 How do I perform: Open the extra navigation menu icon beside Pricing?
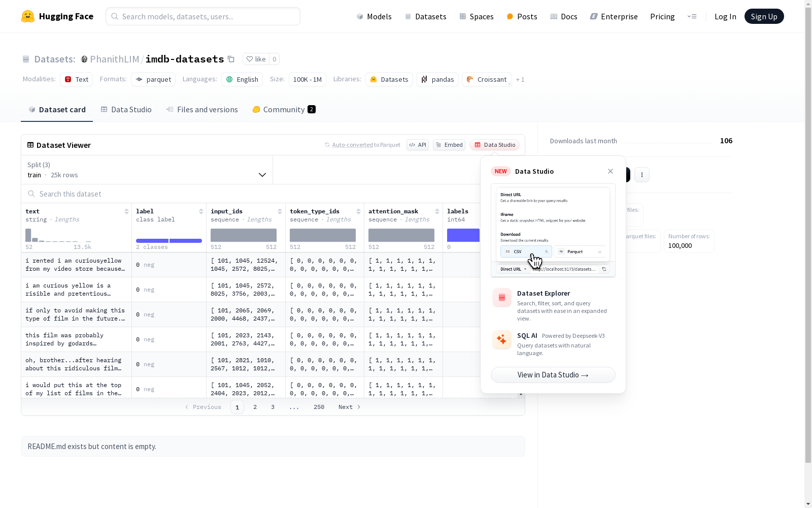pyautogui.click(x=692, y=16)
